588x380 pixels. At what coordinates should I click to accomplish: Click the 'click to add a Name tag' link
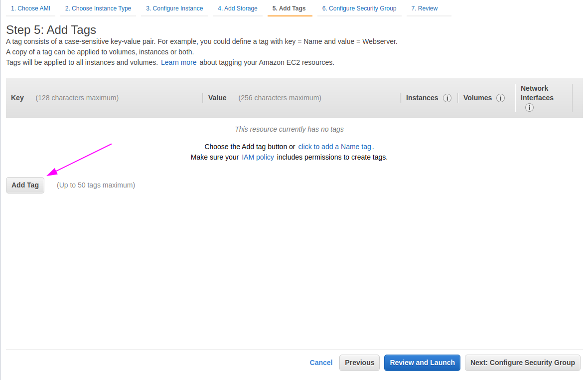[x=334, y=147]
